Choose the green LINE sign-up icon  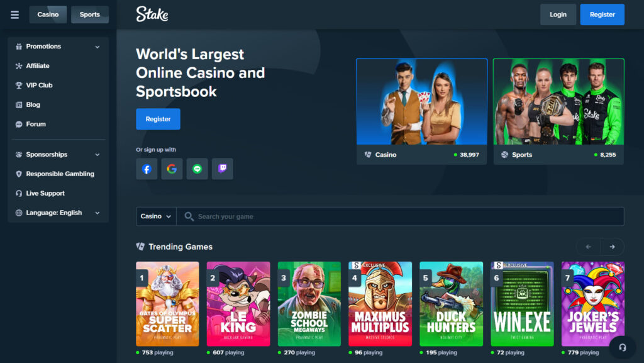197,169
